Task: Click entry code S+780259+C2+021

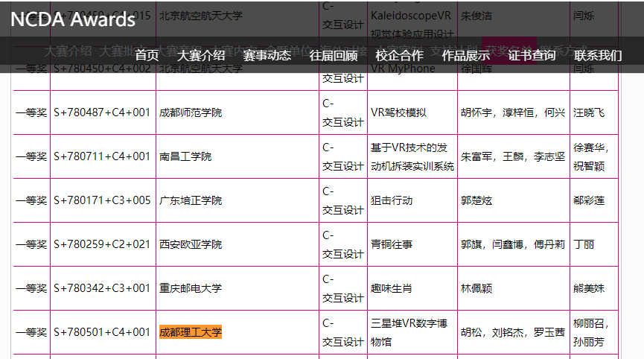Action: coord(102,244)
